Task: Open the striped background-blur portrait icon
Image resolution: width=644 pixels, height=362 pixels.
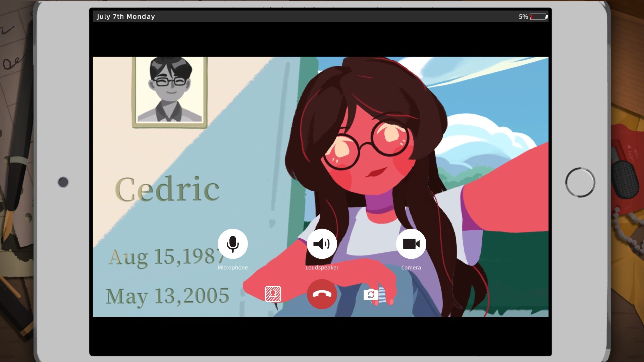Action: [273, 294]
